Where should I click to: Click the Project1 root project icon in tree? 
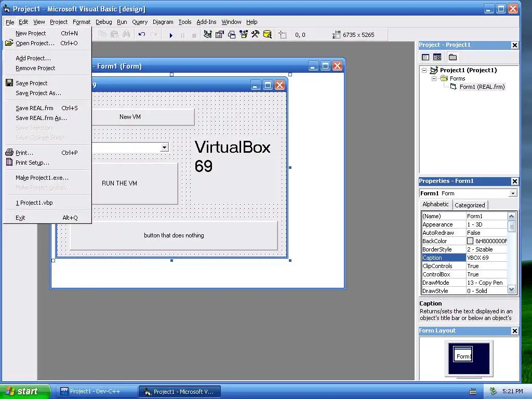pos(434,70)
